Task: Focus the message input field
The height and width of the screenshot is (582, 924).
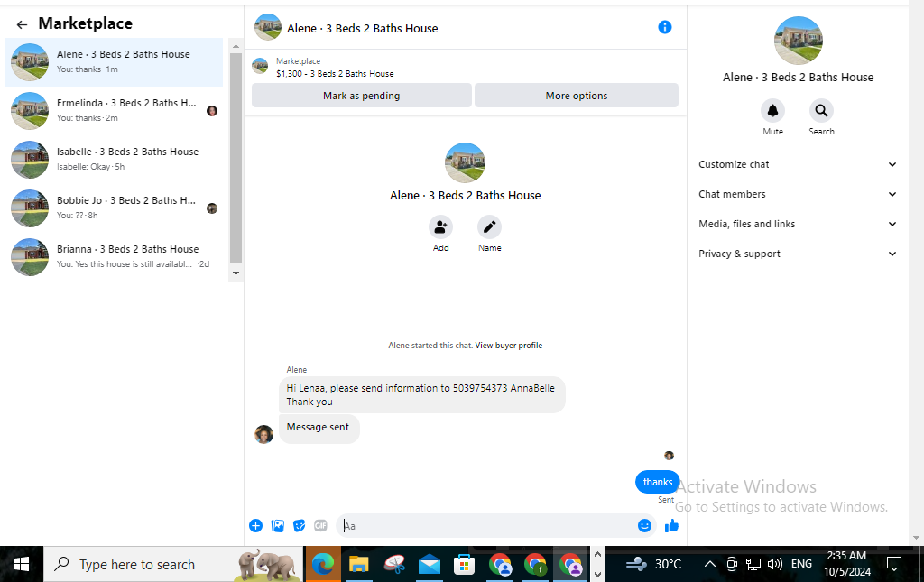Action: point(488,525)
